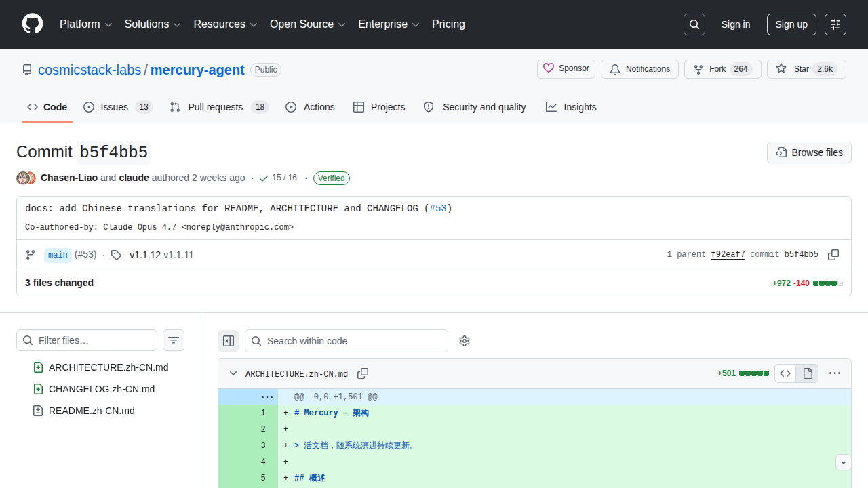Viewport: 868px width, 488px height.
Task: Click diff line number 5
Action: pyautogui.click(x=263, y=478)
